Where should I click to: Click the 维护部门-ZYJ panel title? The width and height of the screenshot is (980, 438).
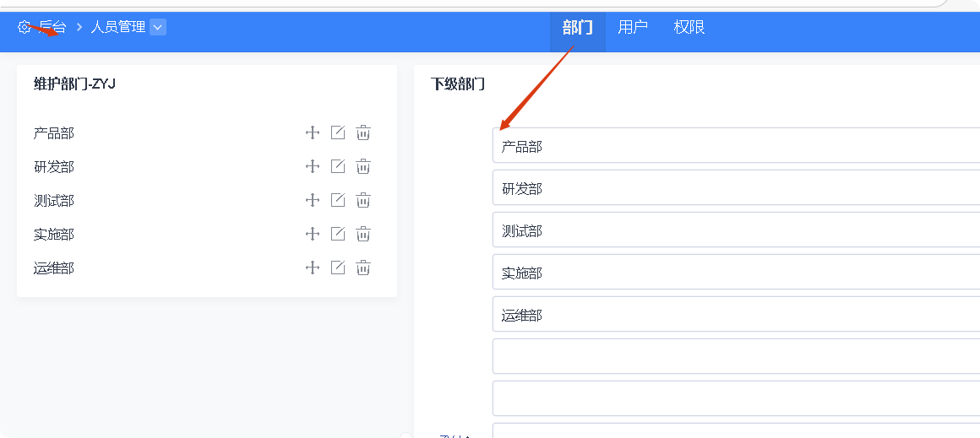(74, 84)
